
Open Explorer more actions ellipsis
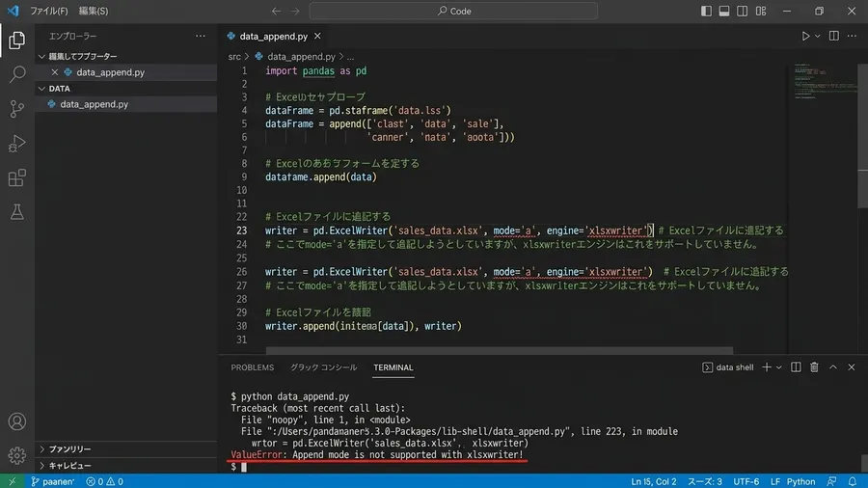coord(201,36)
